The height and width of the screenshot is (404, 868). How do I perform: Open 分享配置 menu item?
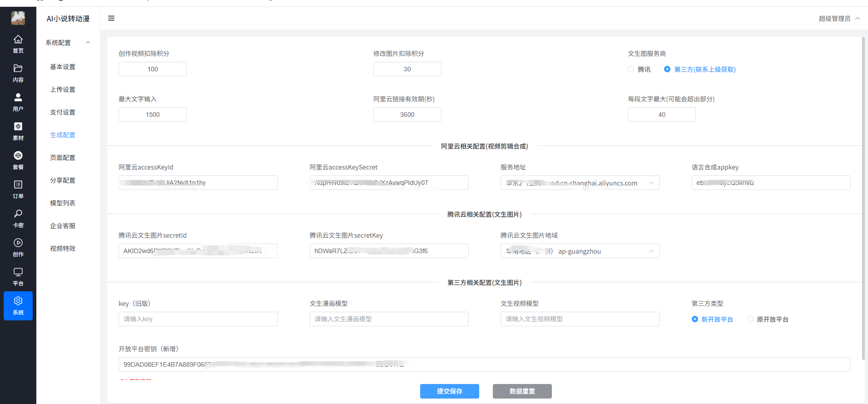point(63,180)
